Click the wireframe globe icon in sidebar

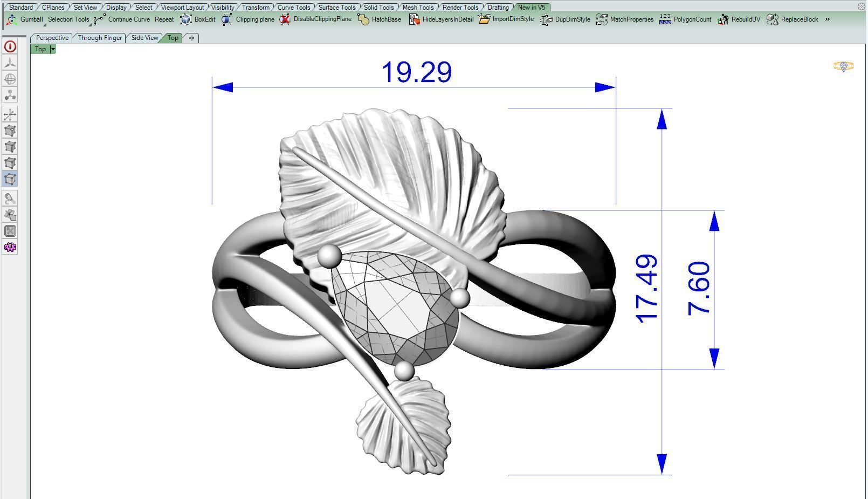(x=10, y=79)
